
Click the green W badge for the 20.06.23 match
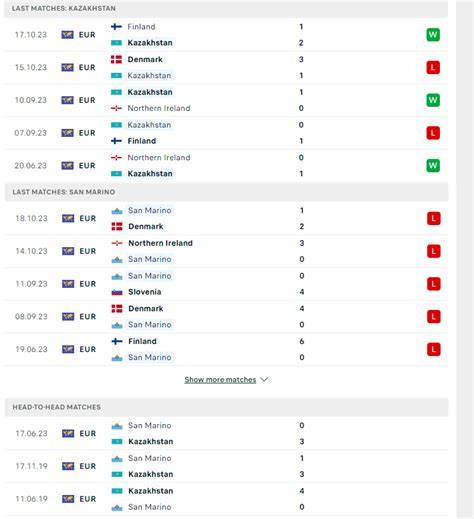click(x=433, y=166)
